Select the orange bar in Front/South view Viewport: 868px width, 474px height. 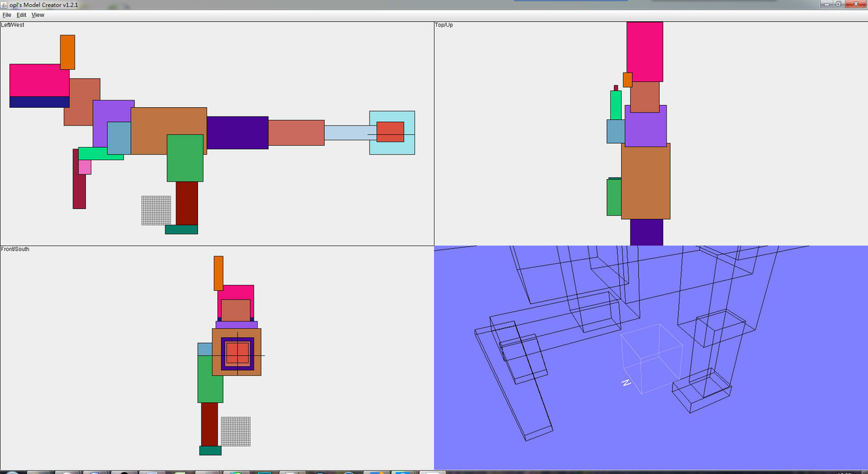218,273
